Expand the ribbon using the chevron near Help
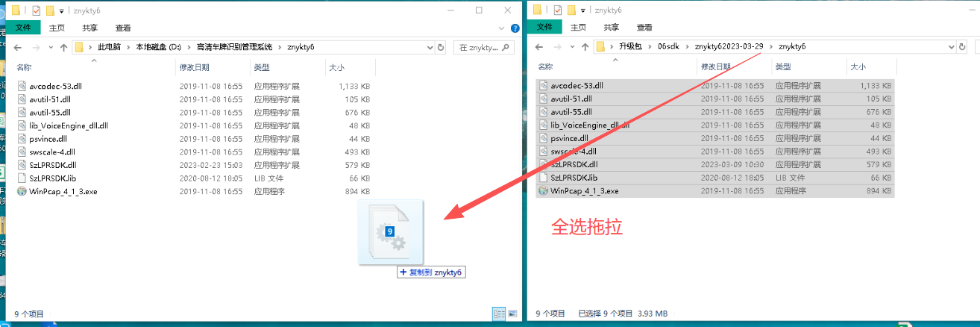Viewport: 980px width, 327px height. click(503, 28)
